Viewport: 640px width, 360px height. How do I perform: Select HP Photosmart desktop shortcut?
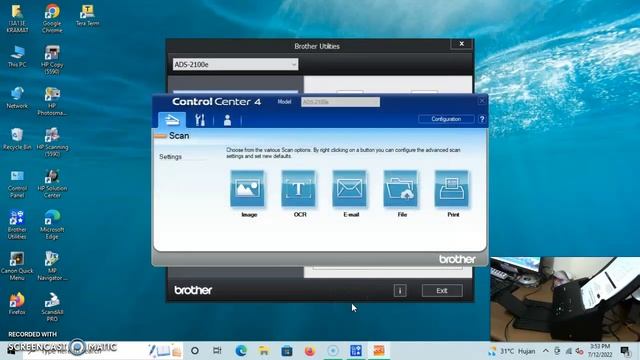click(52, 101)
